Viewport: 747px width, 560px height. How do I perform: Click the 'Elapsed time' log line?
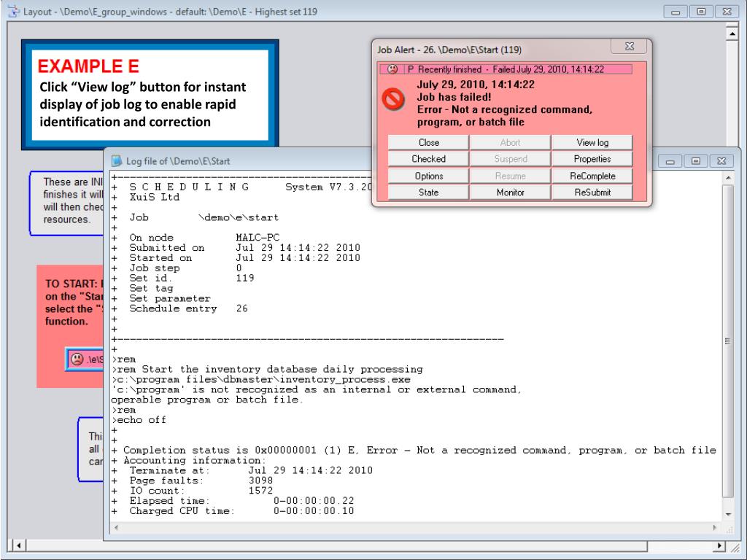tap(242, 501)
